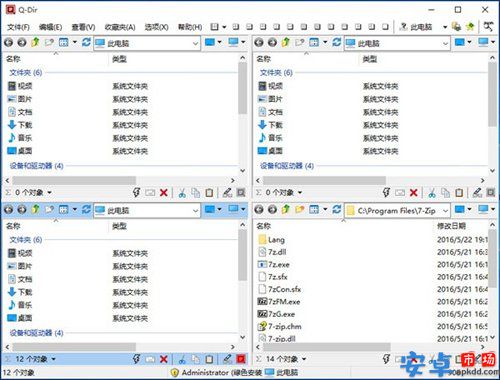Click the copy icon under the top-right pane
500x380 pixels.
tap(446, 192)
